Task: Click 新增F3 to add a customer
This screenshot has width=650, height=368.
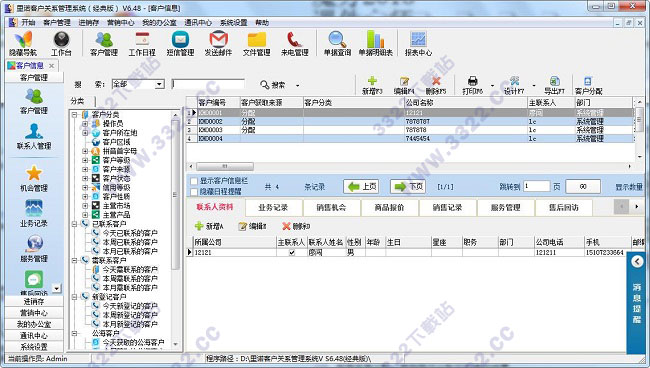Action: 372,85
